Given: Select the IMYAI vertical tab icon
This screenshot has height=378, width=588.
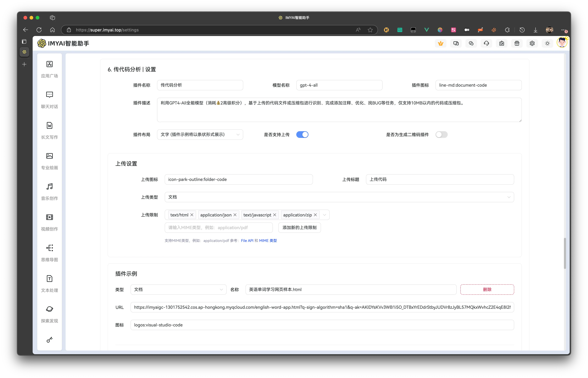Looking at the screenshot, I should click(24, 52).
